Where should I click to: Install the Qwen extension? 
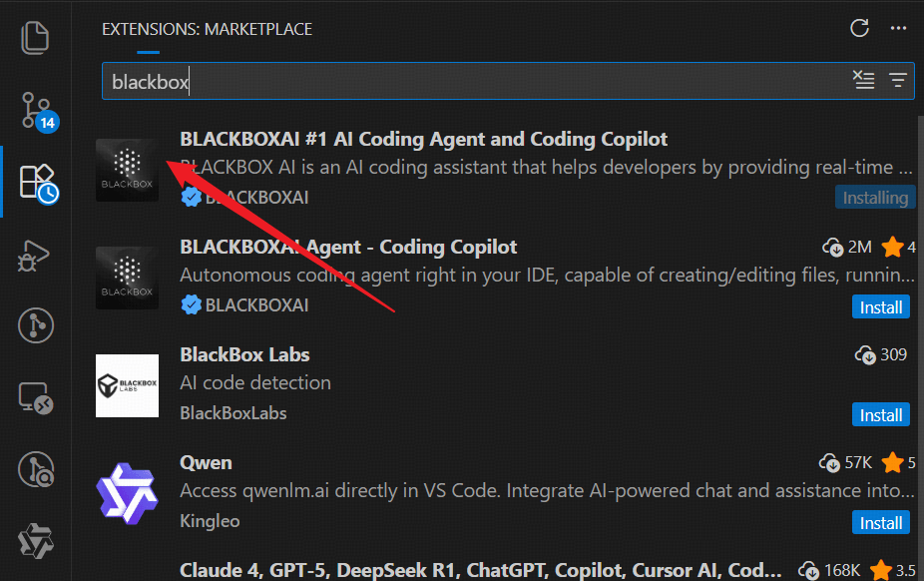[881, 523]
